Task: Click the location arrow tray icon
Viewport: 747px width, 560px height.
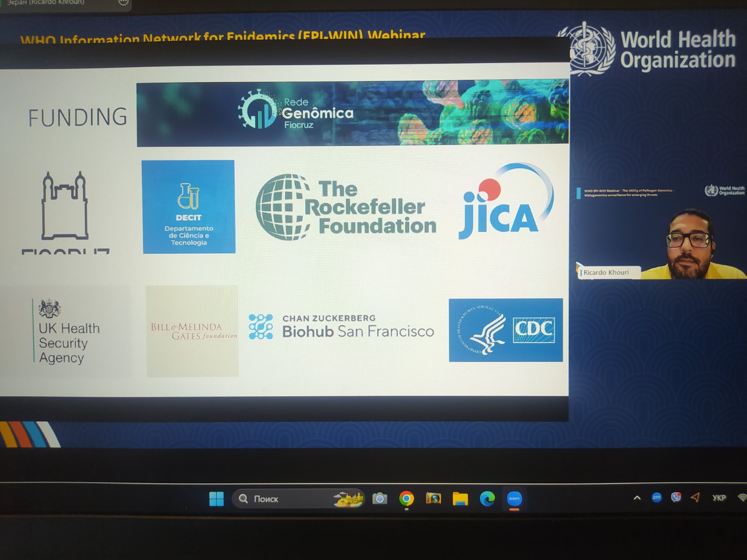Action: 695,497
